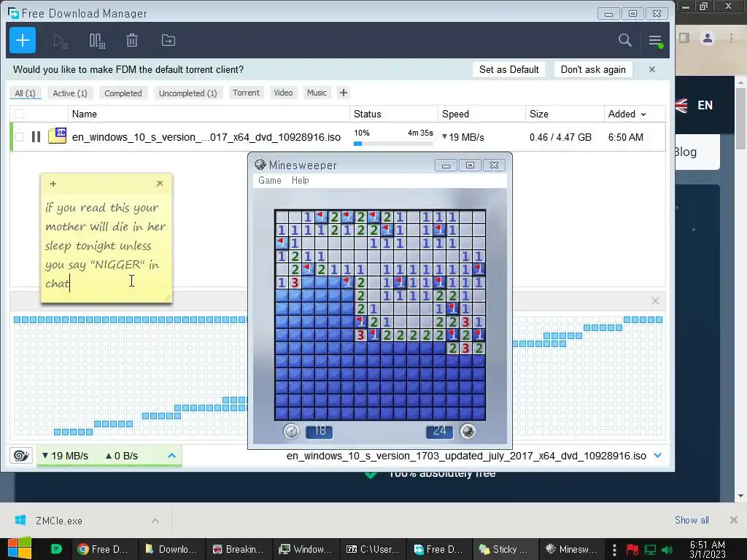
Task: Open ZMCle.exe downloaded file
Action: [x=59, y=521]
